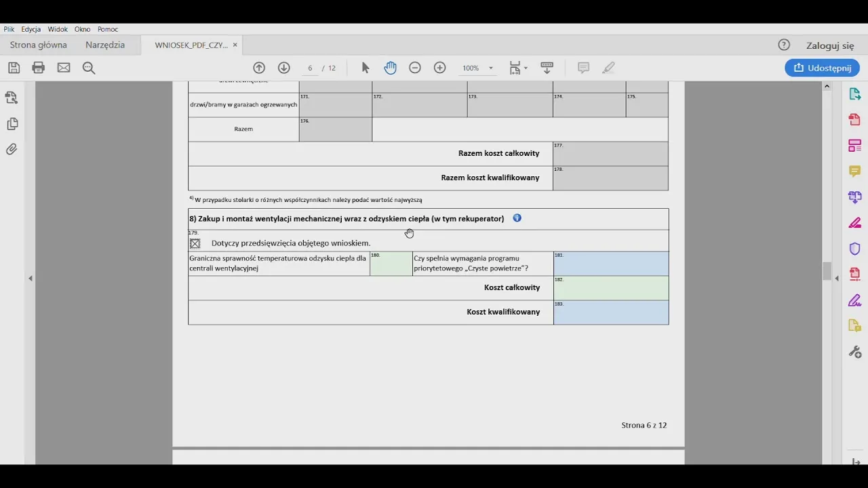Open the 100% zoom level dropdown
Viewport: 868px width, 488px height.
tap(491, 68)
